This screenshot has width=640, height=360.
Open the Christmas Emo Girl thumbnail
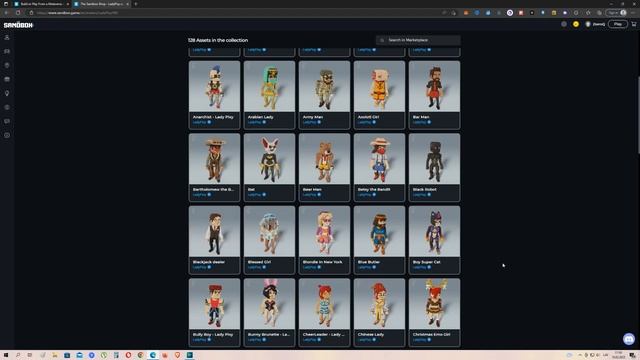(x=434, y=304)
